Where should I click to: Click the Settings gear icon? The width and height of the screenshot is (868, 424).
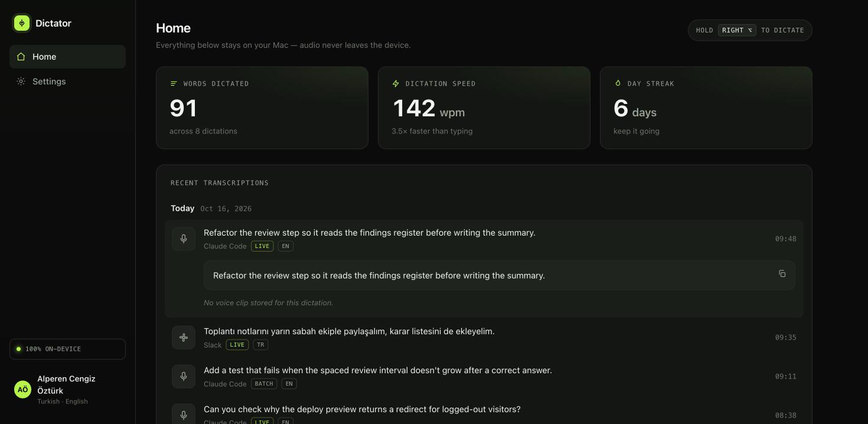point(21,81)
